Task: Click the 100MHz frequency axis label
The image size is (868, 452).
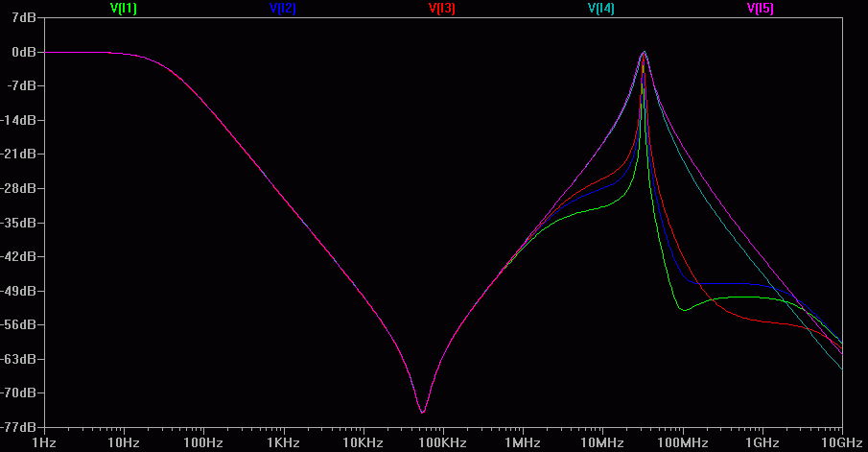Action: click(x=683, y=442)
